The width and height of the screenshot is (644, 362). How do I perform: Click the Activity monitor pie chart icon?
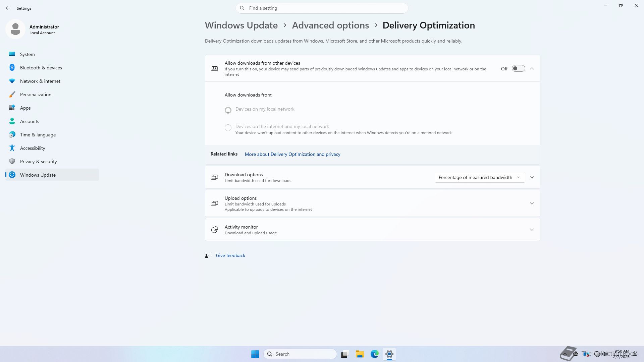(x=215, y=230)
